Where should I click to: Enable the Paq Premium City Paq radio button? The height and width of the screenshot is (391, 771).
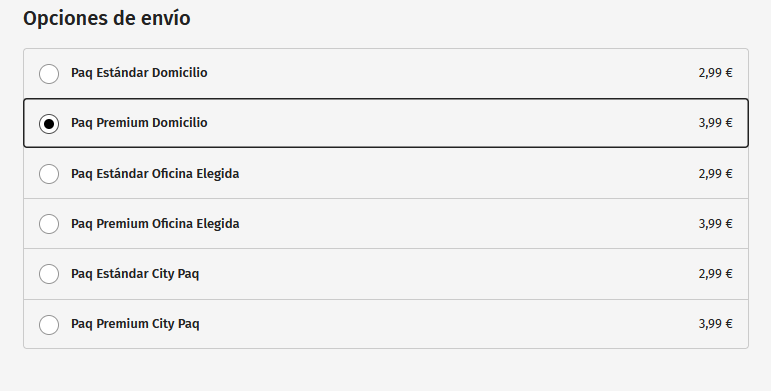(x=49, y=325)
